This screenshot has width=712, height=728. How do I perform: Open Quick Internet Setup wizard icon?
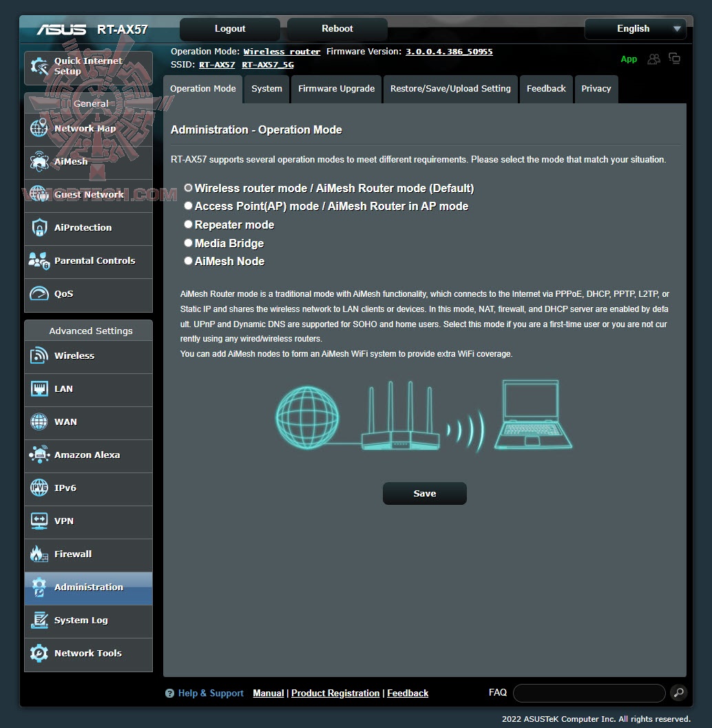tap(39, 66)
